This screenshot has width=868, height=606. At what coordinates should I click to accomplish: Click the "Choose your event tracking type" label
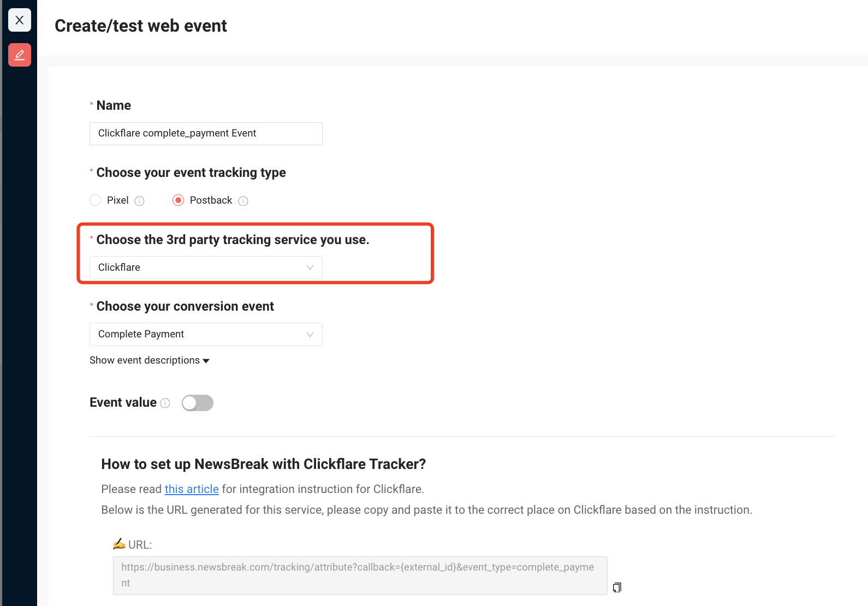[191, 173]
